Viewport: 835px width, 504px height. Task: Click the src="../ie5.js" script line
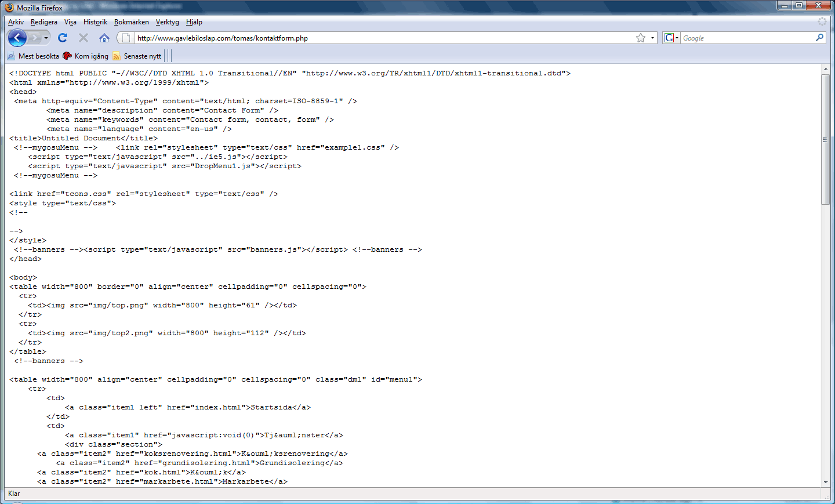click(158, 157)
